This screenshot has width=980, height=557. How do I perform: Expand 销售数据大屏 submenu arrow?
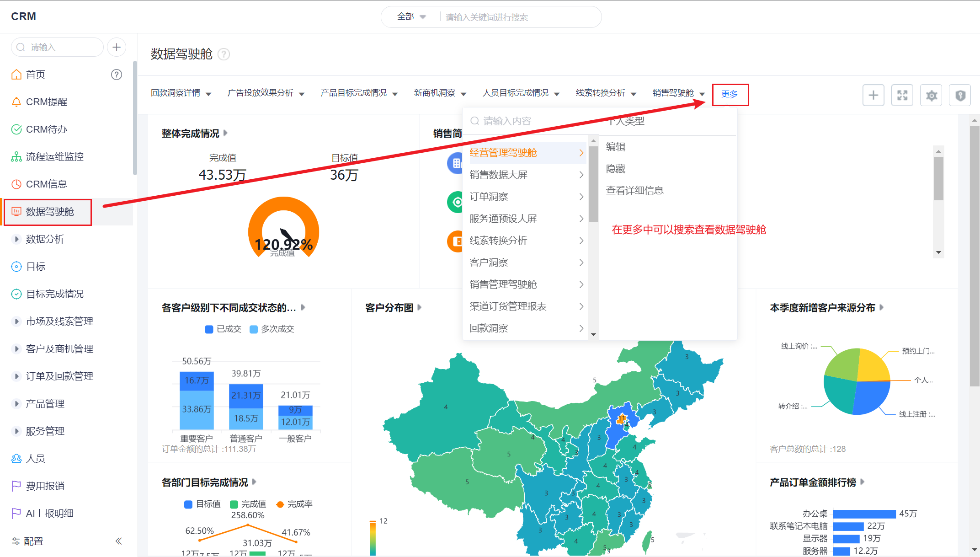point(581,175)
